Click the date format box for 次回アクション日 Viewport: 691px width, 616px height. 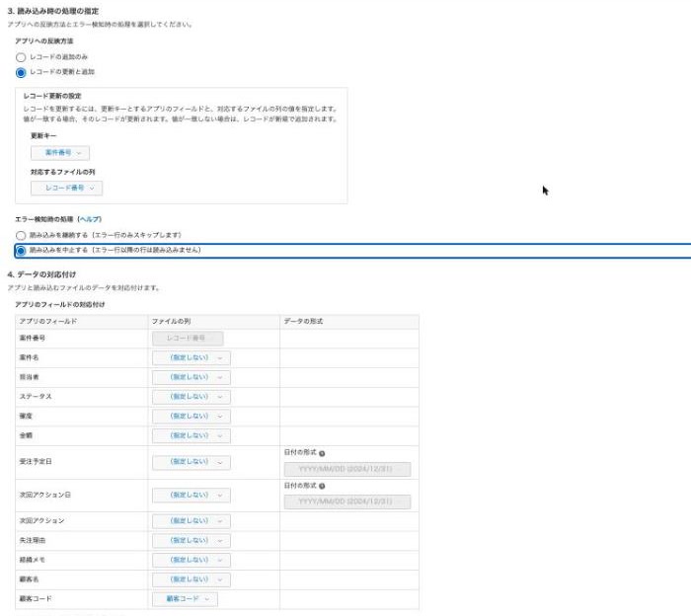347,501
